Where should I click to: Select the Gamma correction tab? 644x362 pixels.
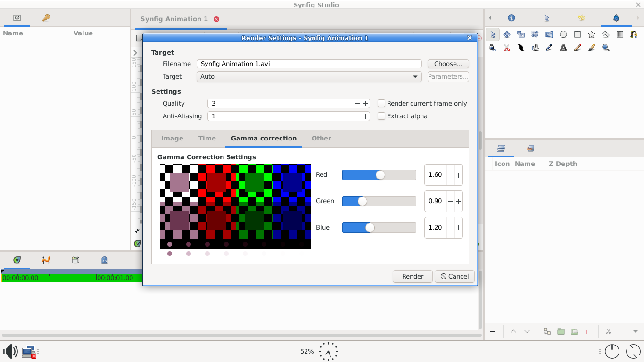pos(264,138)
